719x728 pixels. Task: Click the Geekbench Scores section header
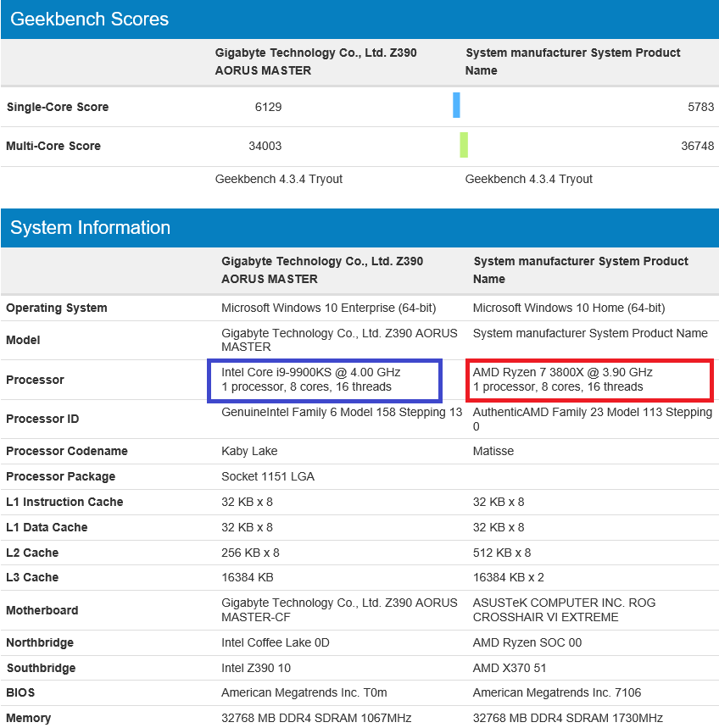(x=90, y=19)
